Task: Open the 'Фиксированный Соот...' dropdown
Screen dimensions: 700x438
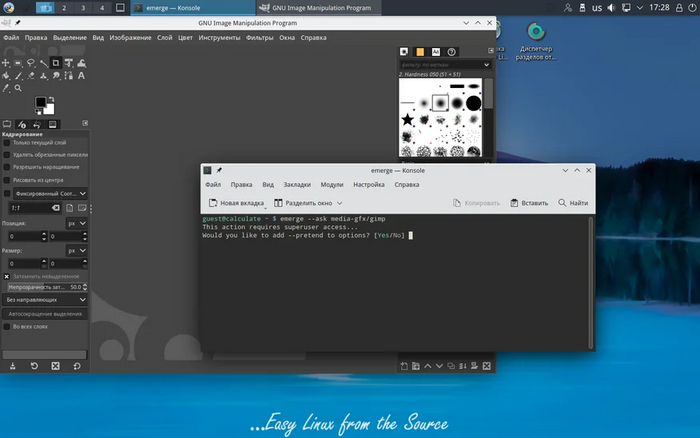Action: 50,194
